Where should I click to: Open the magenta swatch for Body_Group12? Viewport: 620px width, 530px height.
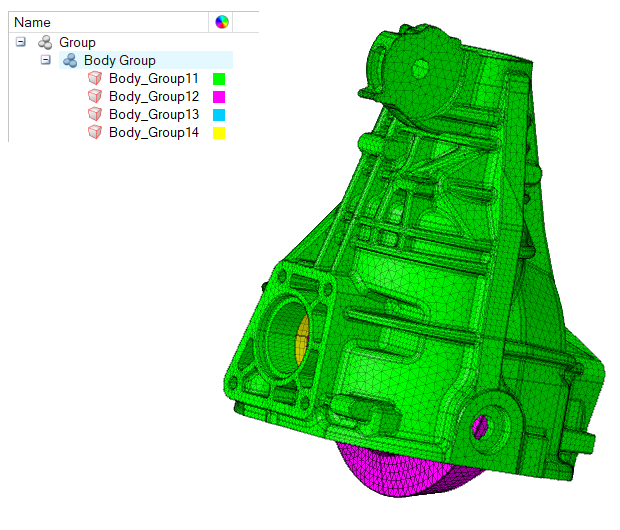point(219,97)
